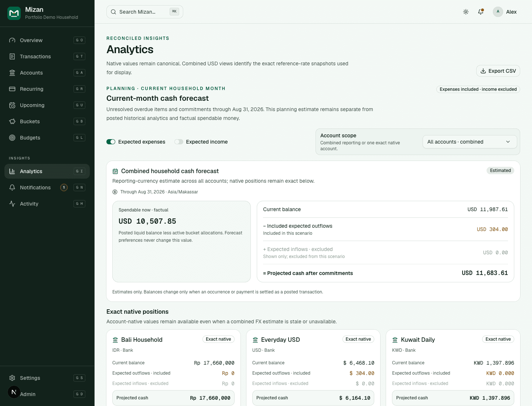Click the Overview gauge icon
532x406 pixels.
12,40
